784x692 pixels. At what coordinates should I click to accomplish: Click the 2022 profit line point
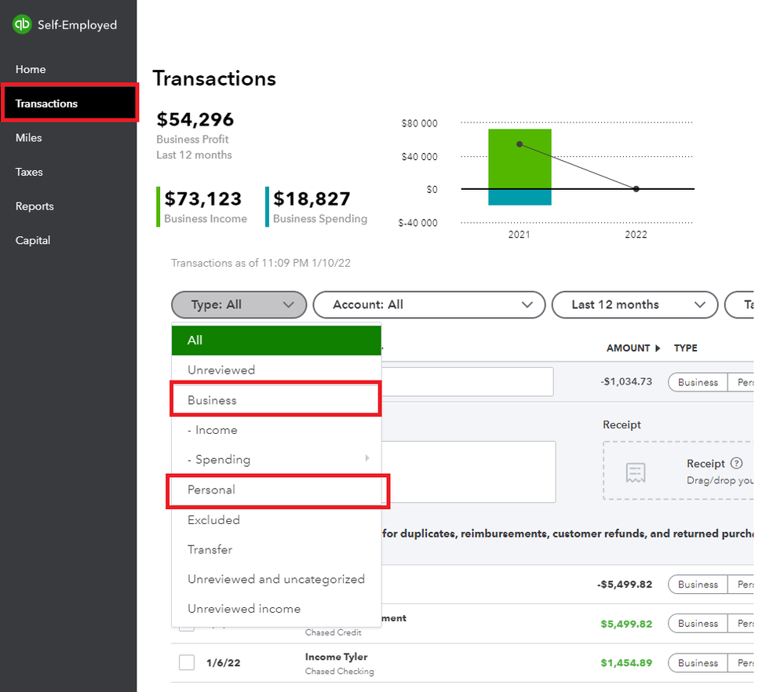(x=636, y=189)
